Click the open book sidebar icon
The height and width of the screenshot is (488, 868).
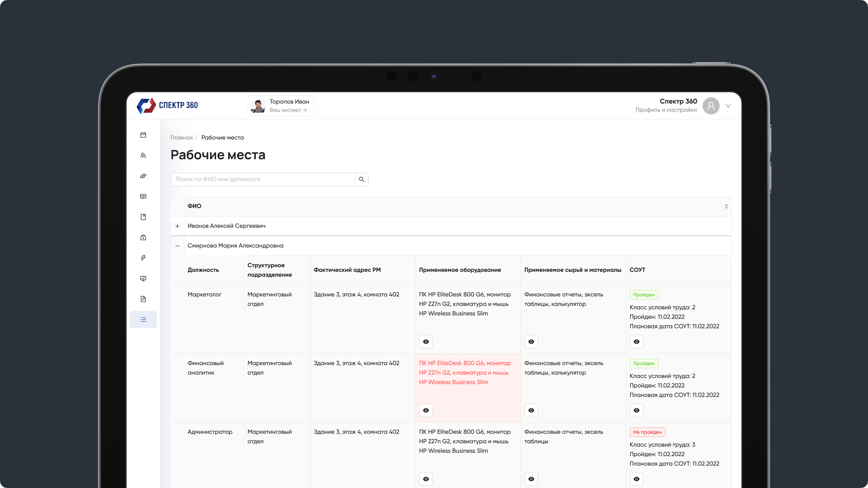tap(143, 196)
